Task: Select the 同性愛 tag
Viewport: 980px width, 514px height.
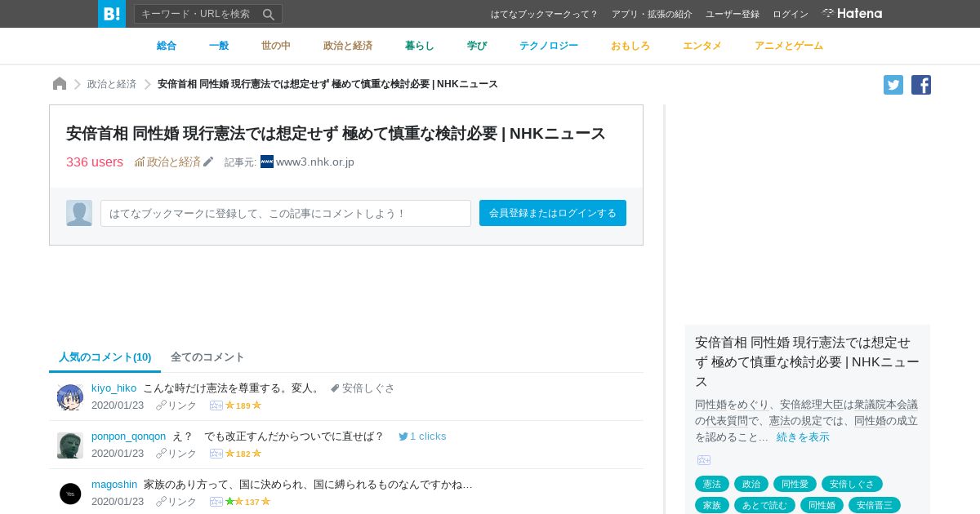Action: click(x=795, y=484)
